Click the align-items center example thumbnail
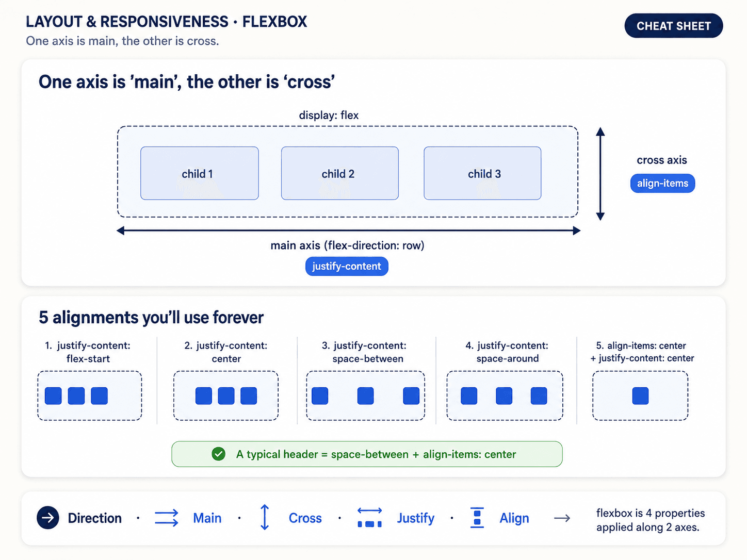The image size is (747, 560). (640, 396)
